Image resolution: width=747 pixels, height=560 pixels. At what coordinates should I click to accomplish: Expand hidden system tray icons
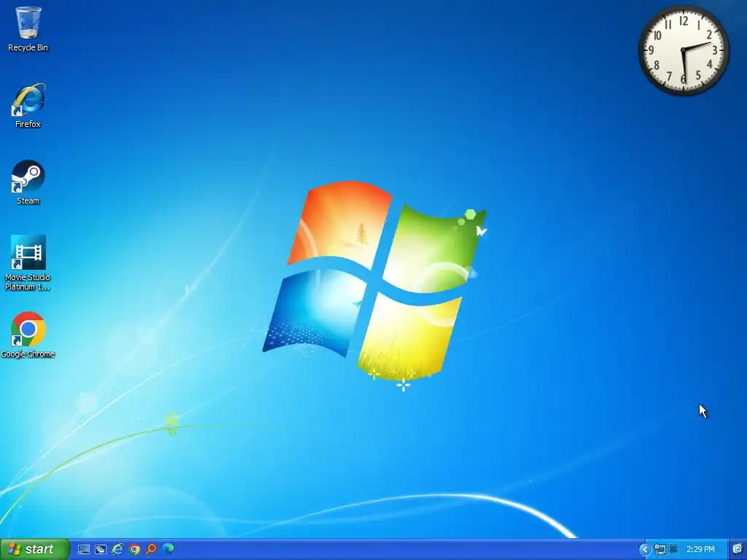coord(645,550)
